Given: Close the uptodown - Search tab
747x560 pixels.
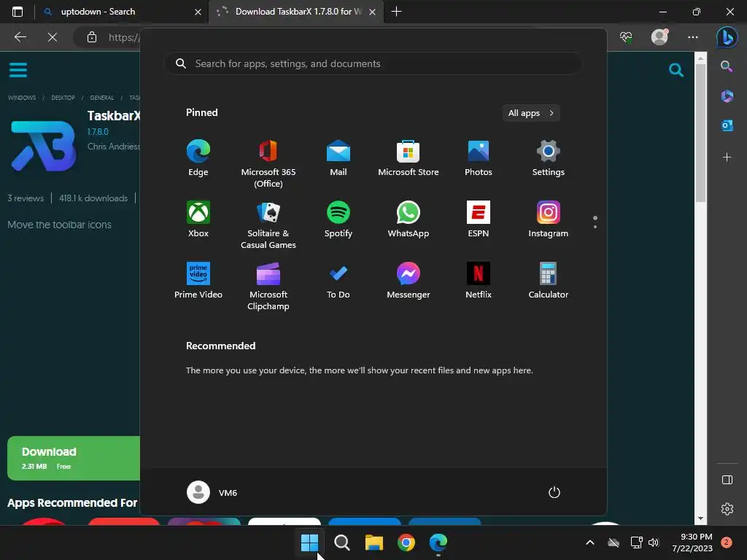Looking at the screenshot, I should click(198, 12).
